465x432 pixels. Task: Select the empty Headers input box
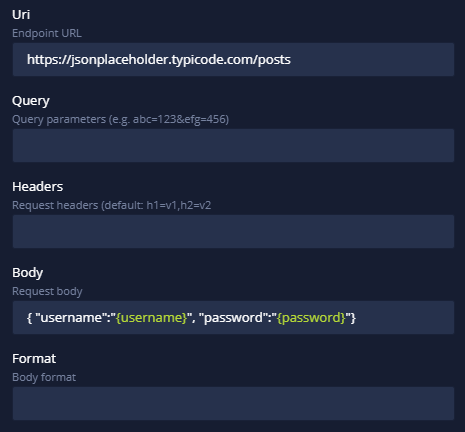click(x=233, y=231)
